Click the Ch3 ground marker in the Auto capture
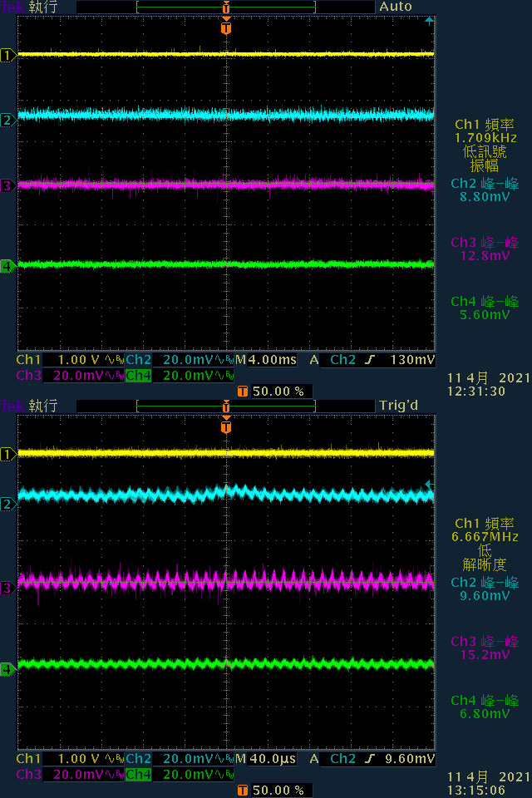This screenshot has width=532, height=798. pyautogui.click(x=7, y=185)
